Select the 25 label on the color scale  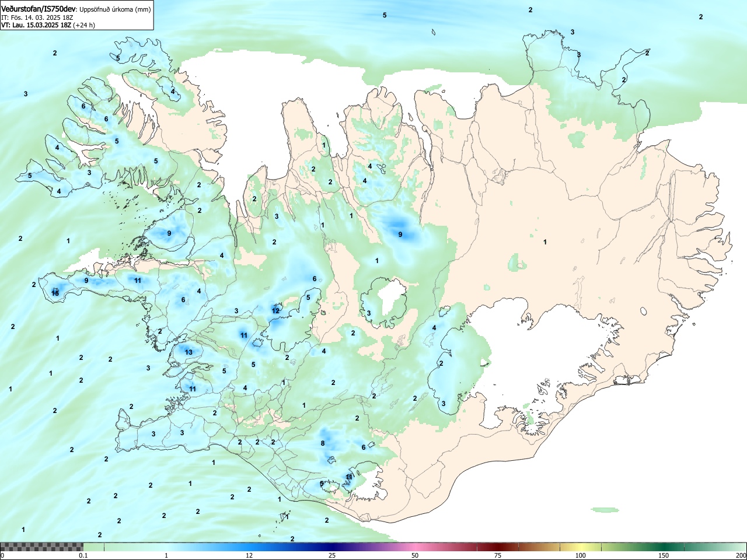332,555
